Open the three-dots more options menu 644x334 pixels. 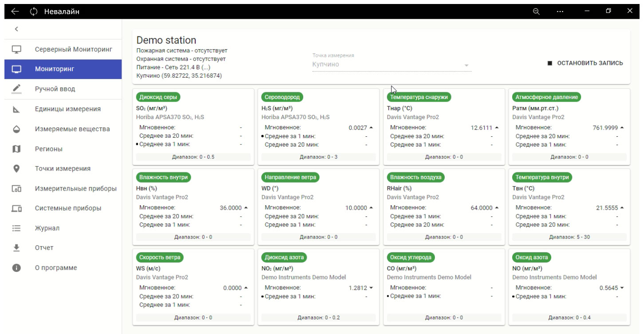point(560,12)
